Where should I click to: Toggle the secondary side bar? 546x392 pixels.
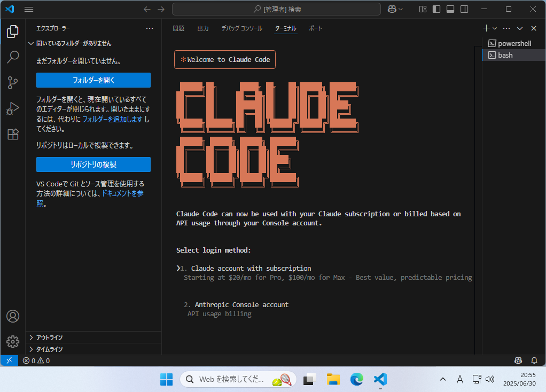pyautogui.click(x=464, y=10)
